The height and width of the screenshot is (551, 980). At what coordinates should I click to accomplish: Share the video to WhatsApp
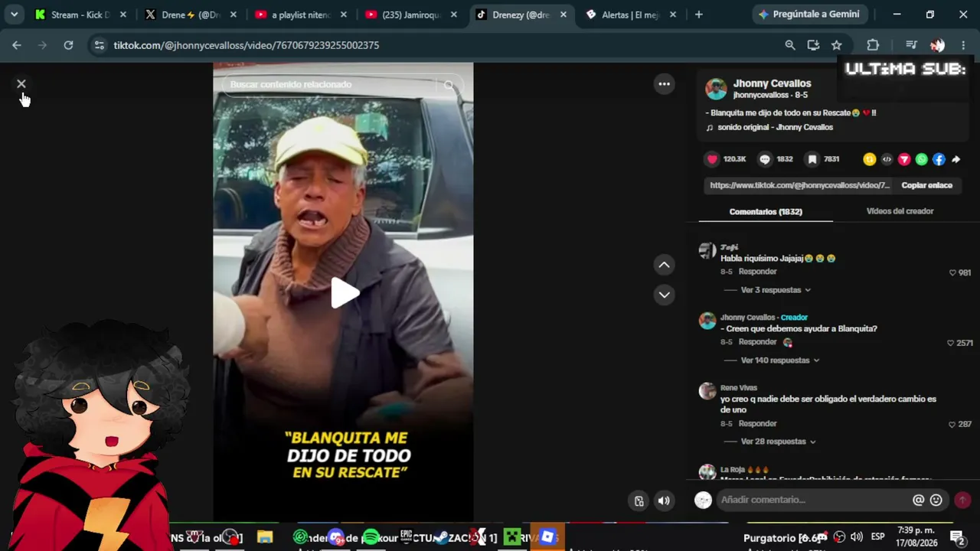pos(922,159)
